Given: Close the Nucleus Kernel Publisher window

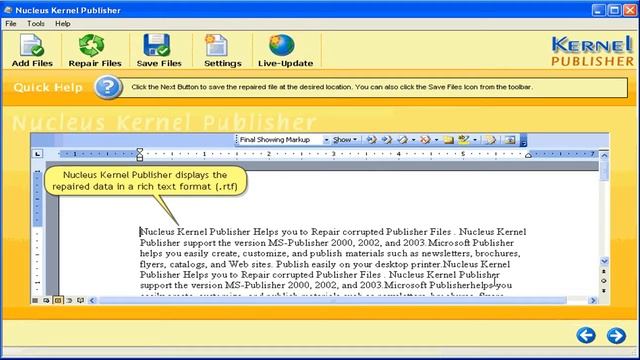Looking at the screenshot, I should click(x=630, y=10).
